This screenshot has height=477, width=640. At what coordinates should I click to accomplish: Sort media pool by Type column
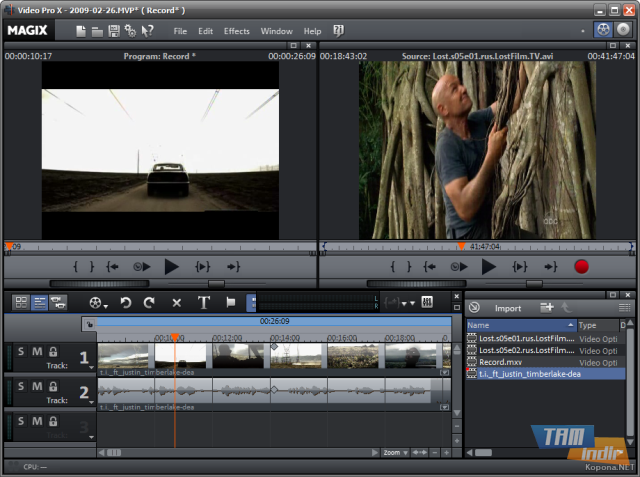[598, 325]
